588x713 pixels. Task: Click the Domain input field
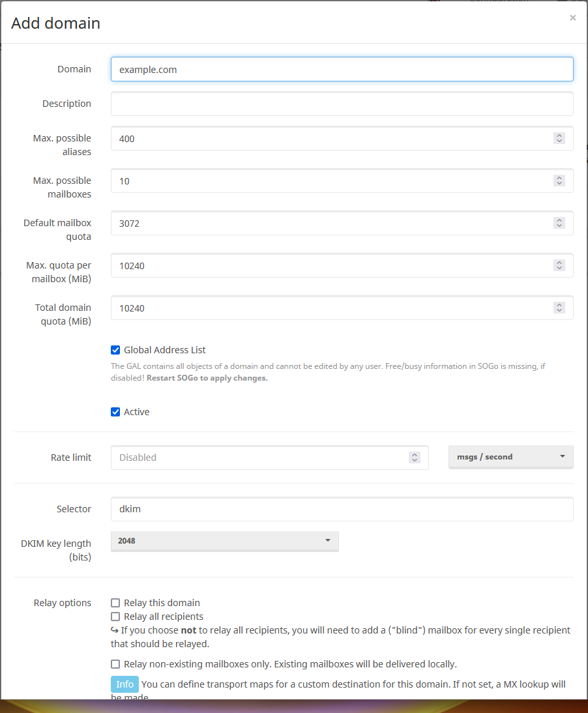coord(342,69)
